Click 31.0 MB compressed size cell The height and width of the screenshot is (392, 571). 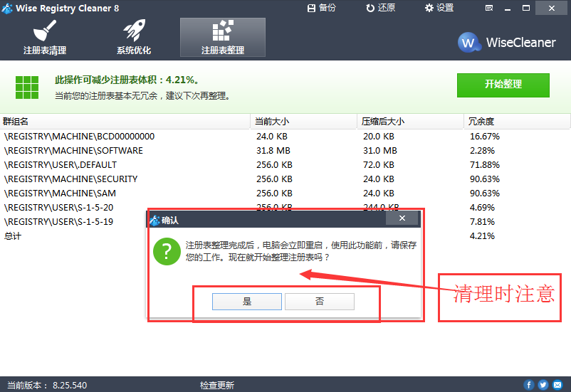click(x=379, y=151)
